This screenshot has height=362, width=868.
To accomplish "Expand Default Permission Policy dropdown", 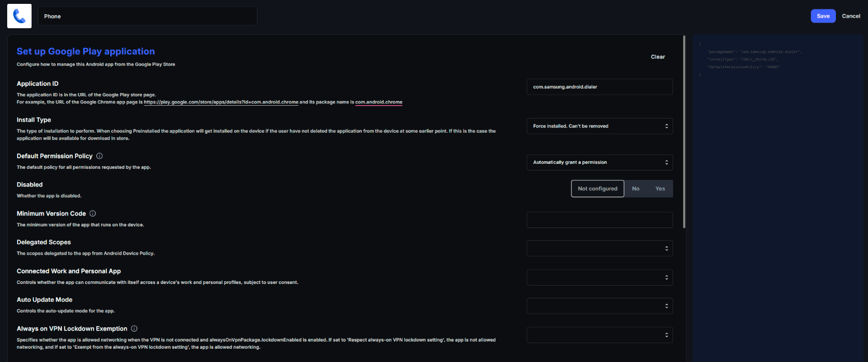I will (x=600, y=162).
